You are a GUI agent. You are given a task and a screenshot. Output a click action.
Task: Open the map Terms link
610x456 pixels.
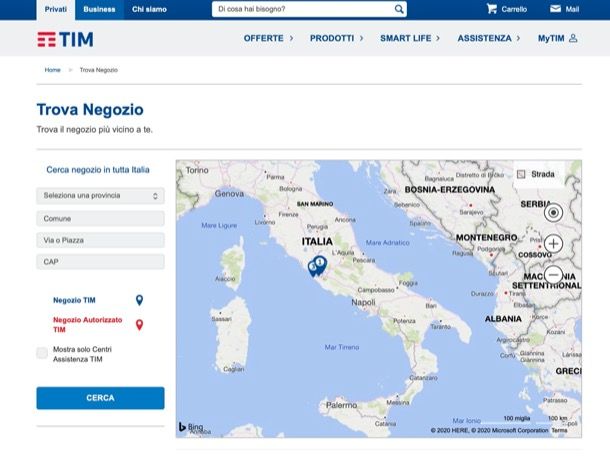coord(559,430)
